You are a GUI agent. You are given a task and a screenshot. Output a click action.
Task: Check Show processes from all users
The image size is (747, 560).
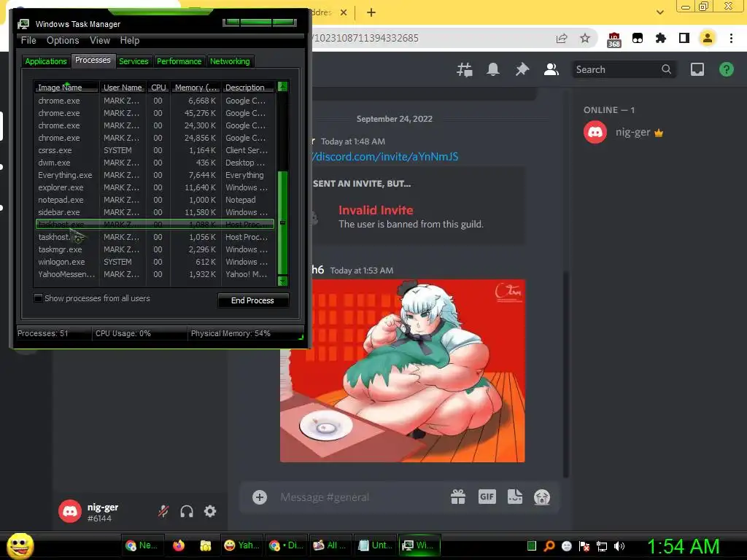coord(38,298)
